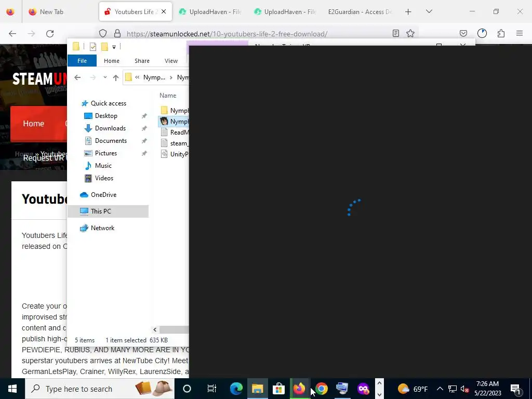Click Explorer back arrow

click(x=77, y=78)
